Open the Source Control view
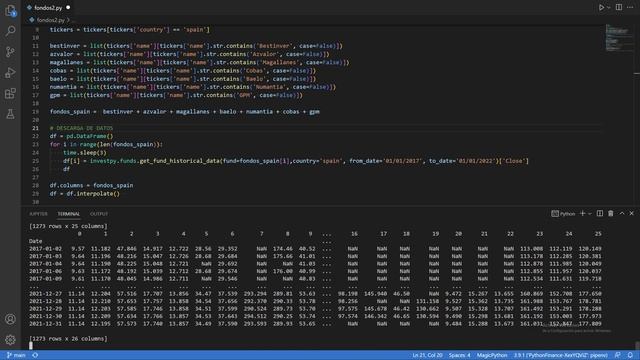Image resolution: width=640 pixels, height=360 pixels. (11, 52)
